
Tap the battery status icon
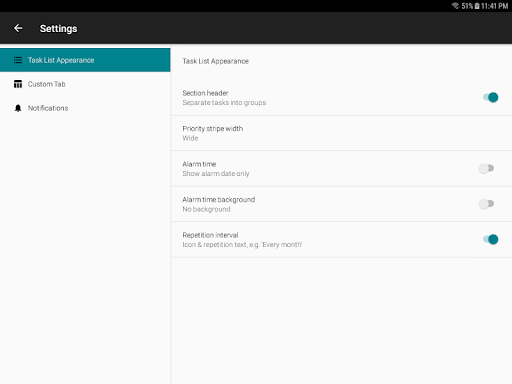[x=477, y=6]
